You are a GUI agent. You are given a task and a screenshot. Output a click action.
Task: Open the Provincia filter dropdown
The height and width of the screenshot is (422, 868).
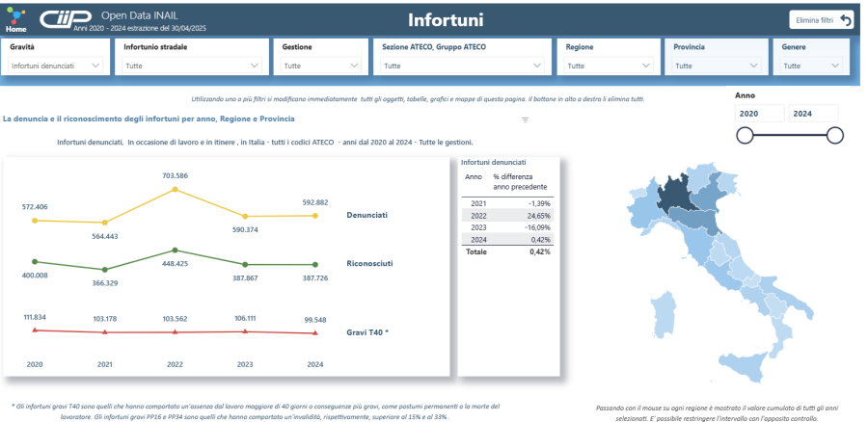point(712,66)
